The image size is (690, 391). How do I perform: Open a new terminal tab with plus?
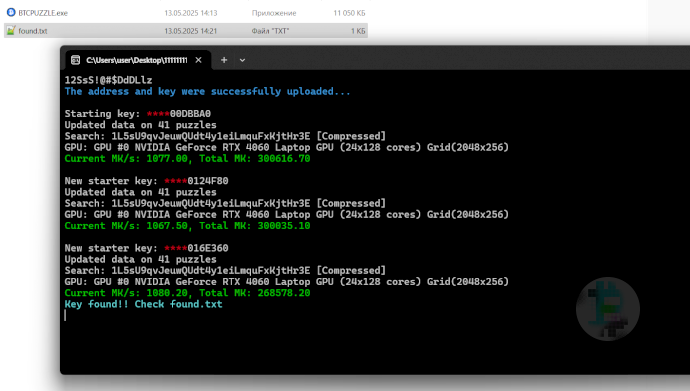[224, 60]
